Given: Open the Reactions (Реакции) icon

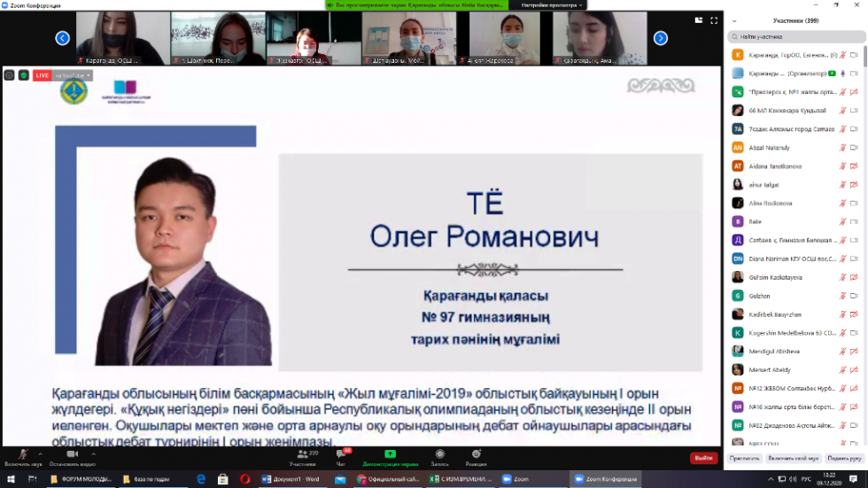Looking at the screenshot, I should click(476, 455).
